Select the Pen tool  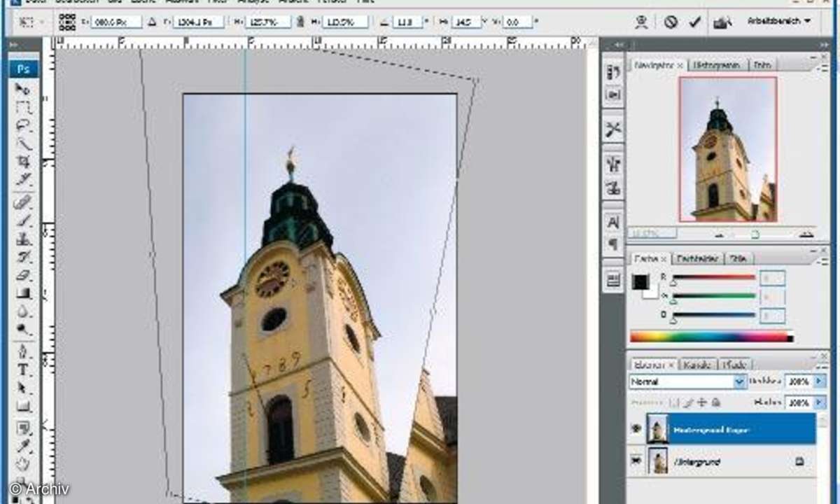coord(23,351)
